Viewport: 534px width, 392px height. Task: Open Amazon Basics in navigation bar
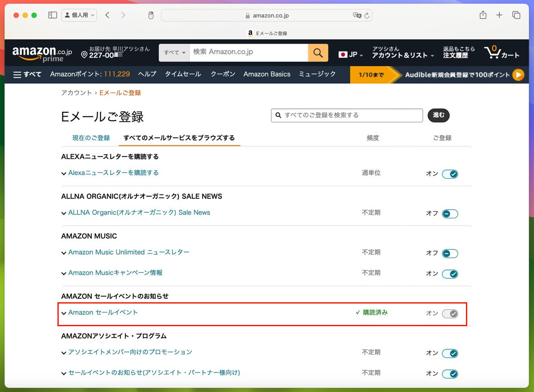[x=267, y=74]
